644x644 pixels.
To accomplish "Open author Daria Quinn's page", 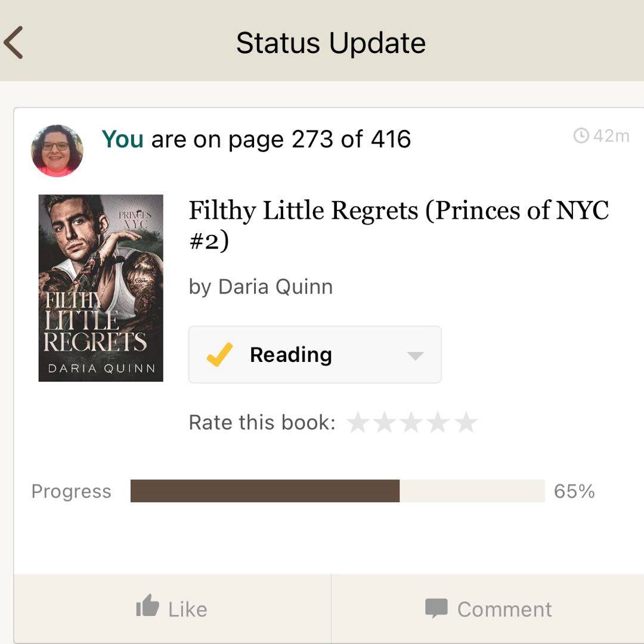I will 275,287.
